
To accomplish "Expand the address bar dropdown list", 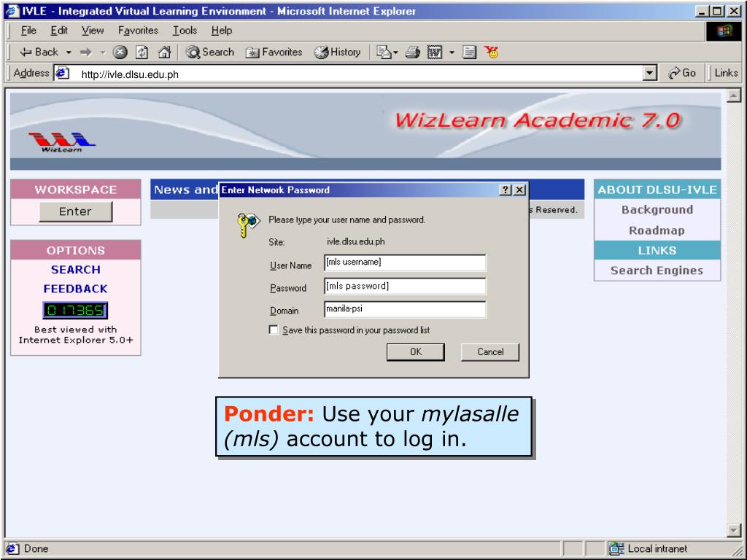I will pos(650,74).
